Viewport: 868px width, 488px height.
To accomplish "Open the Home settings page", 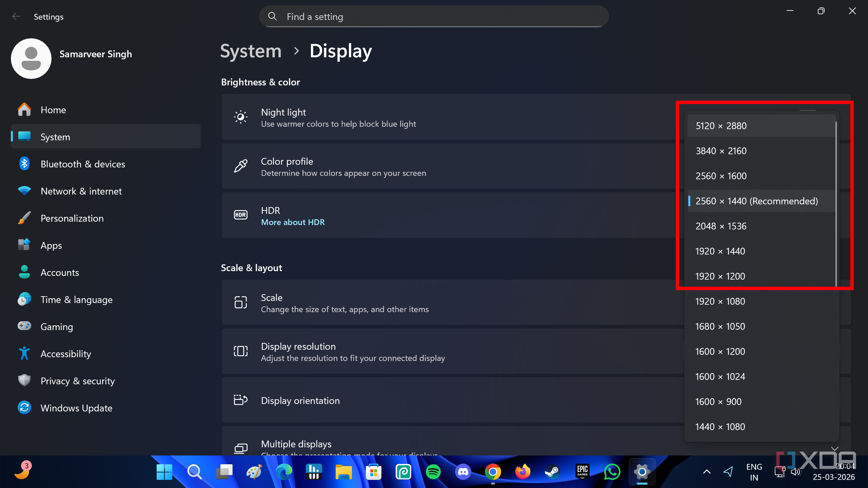I will click(x=106, y=110).
